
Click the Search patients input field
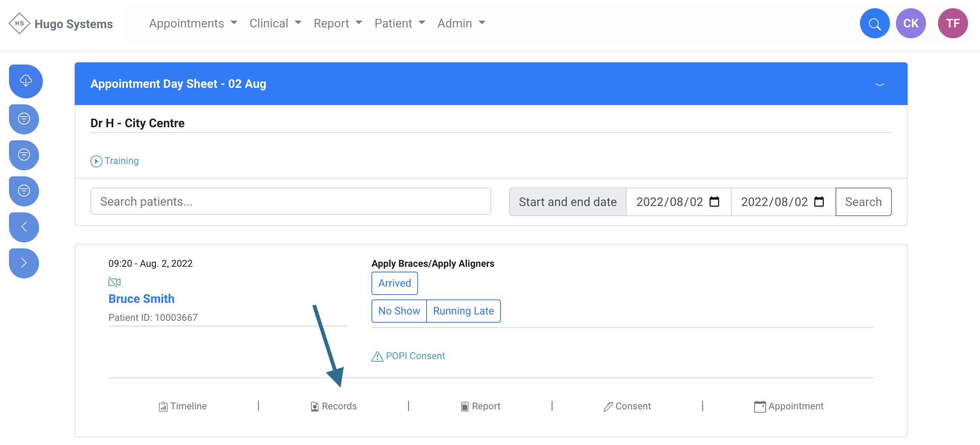coord(290,201)
